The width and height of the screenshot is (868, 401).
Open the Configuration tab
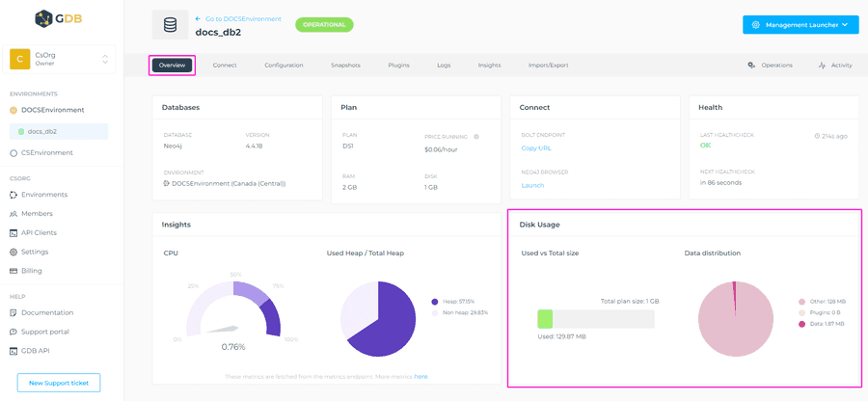284,66
